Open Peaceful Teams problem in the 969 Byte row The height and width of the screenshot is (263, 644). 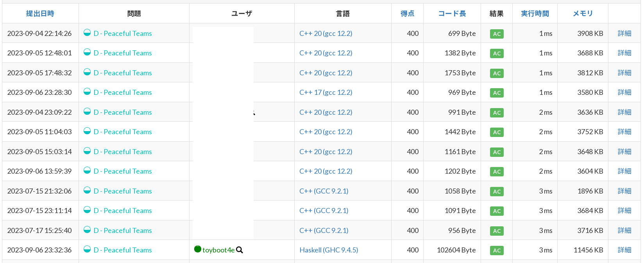[123, 92]
